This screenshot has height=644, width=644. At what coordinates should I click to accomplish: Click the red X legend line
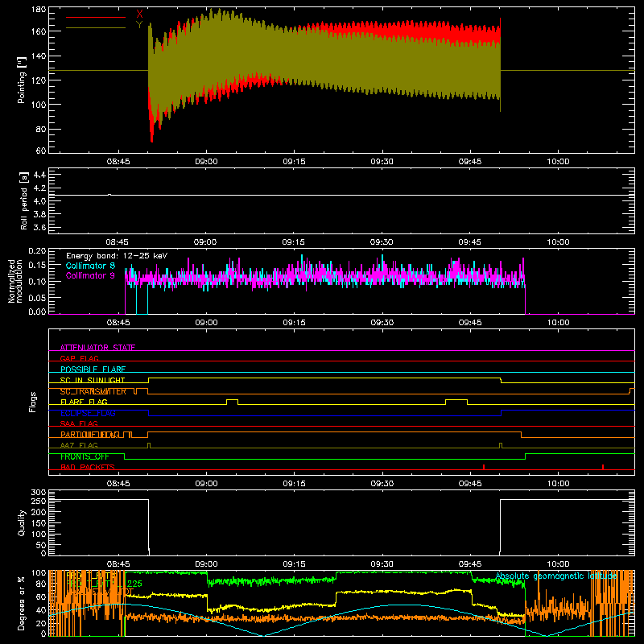(x=95, y=17)
